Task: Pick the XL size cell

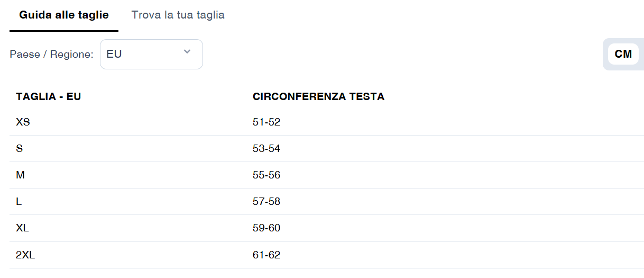Action: point(23,228)
